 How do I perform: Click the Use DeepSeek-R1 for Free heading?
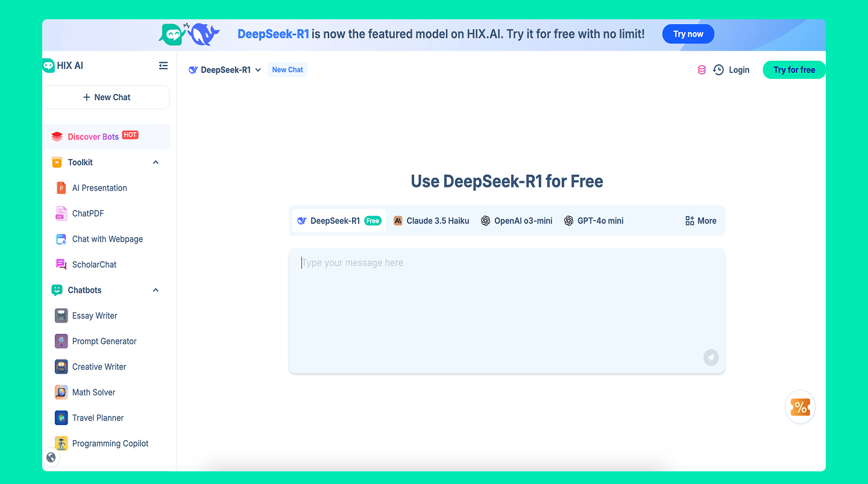click(507, 181)
